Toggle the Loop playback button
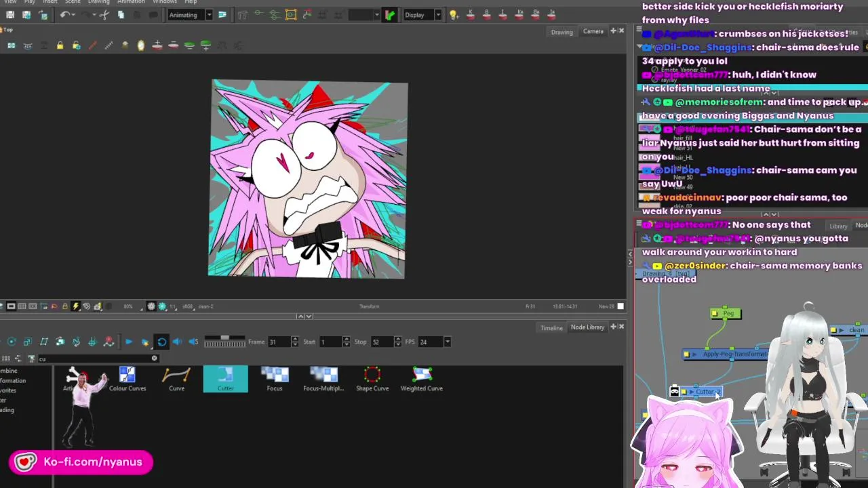The height and width of the screenshot is (488, 868). pyautogui.click(x=161, y=342)
